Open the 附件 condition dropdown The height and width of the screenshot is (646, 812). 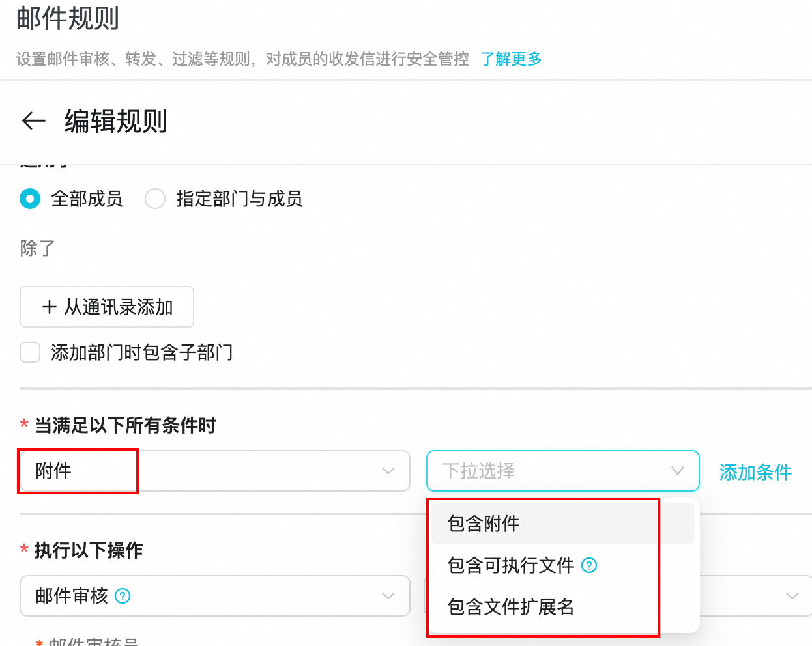[215, 471]
